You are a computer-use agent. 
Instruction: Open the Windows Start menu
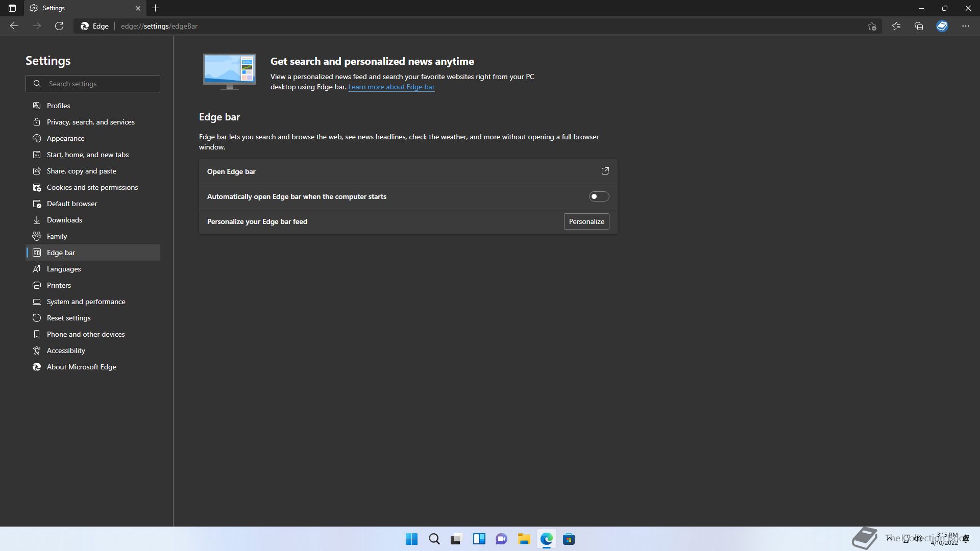pos(411,539)
